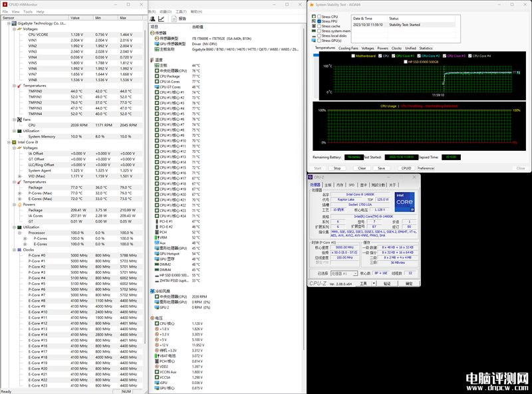Image resolution: width=532 pixels, height=394 pixels.
Task: Expand the VID (Max) node
Action: coord(20,176)
